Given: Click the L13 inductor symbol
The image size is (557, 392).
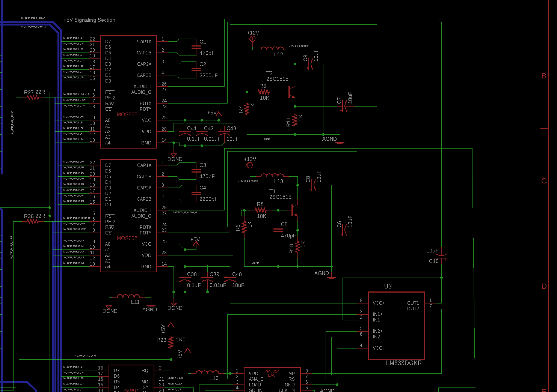Looking at the screenshot, I should [x=272, y=175].
